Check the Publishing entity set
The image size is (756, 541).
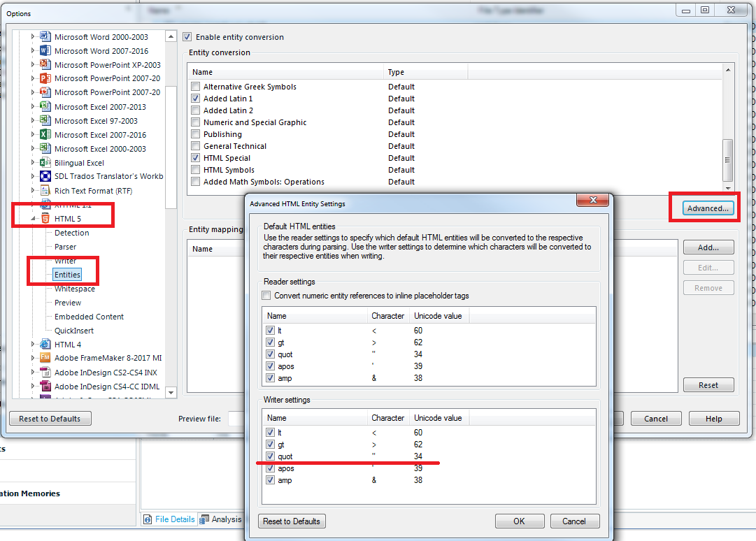[x=196, y=134]
